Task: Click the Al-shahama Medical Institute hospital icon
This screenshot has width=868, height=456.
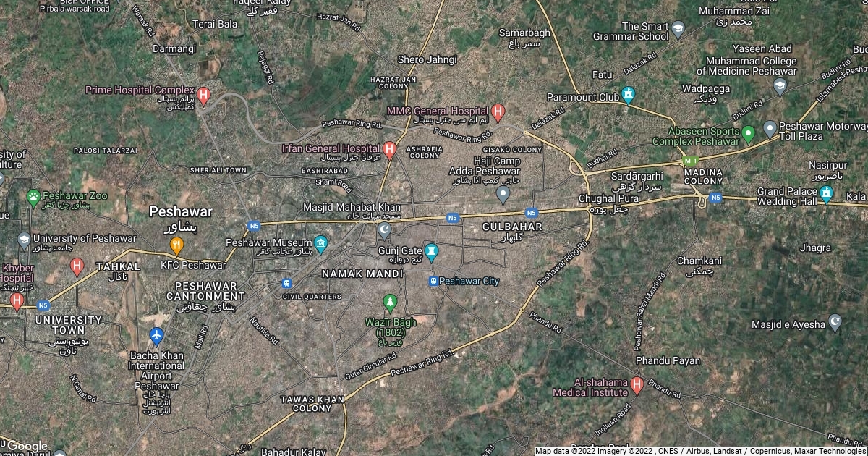Action: (637, 384)
